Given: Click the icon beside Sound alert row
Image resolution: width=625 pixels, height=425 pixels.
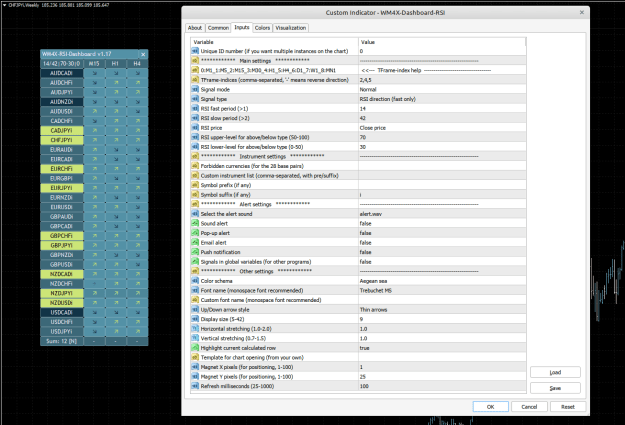Looking at the screenshot, I should tap(195, 223).
